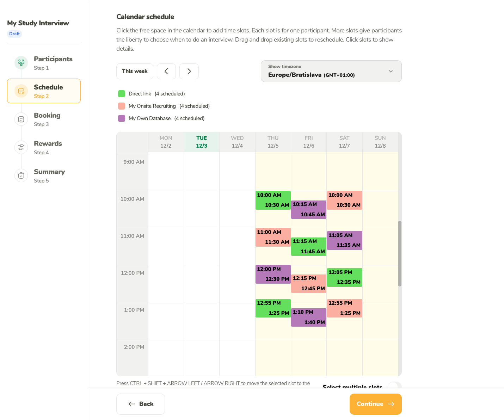Click the THU 12/5 column header
The image size is (504, 420).
tap(273, 142)
